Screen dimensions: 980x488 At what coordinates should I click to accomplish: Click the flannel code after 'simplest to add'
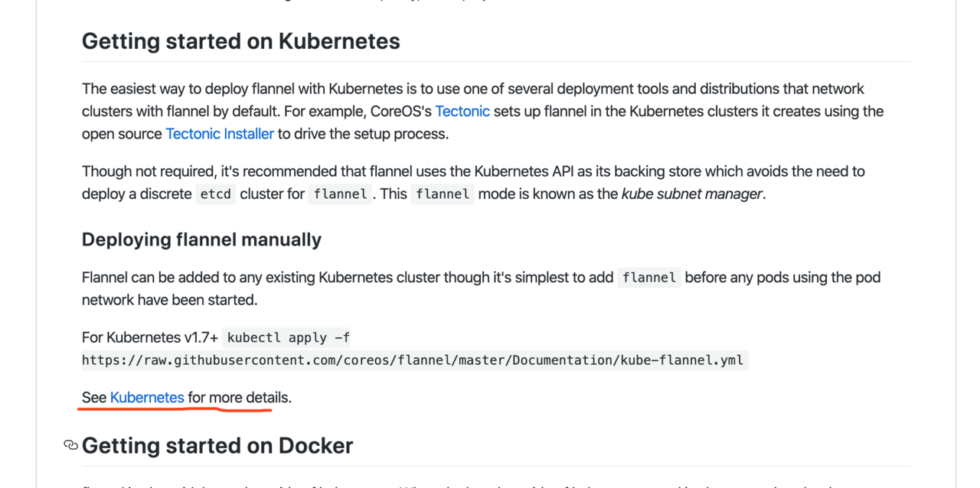tap(649, 278)
